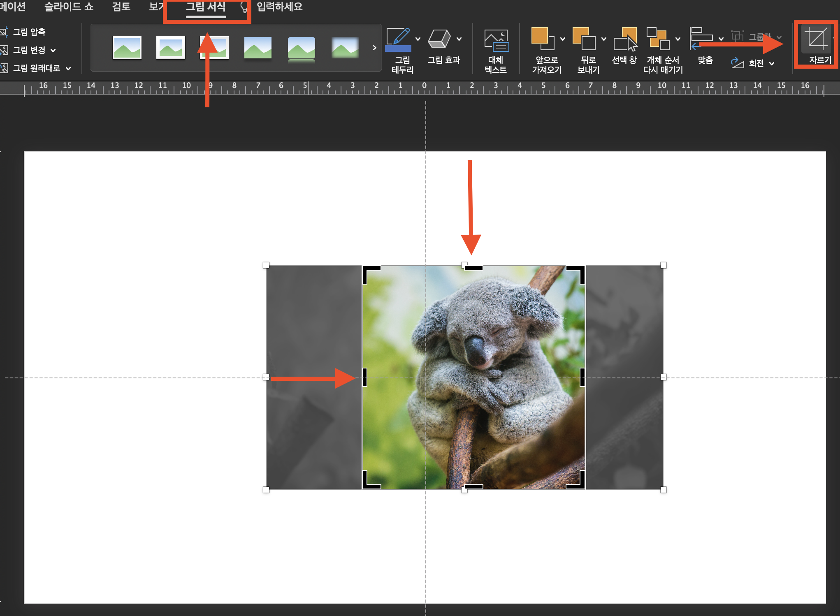Select the first picture style thumbnail
This screenshot has height=616, width=840.
pyautogui.click(x=127, y=48)
